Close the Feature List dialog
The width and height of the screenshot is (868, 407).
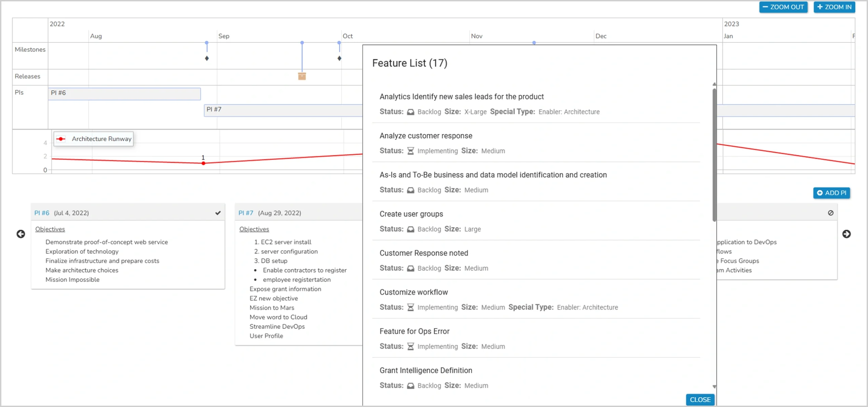pyautogui.click(x=700, y=400)
